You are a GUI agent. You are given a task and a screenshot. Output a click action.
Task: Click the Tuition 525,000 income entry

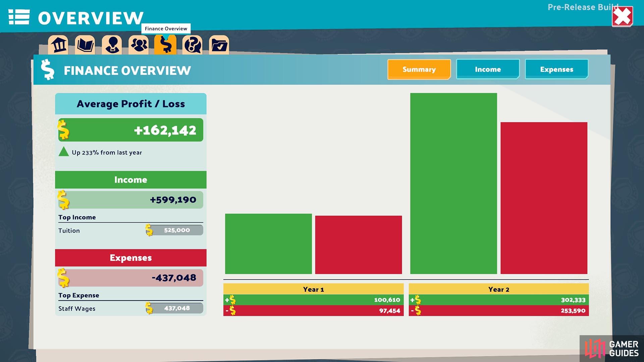tap(130, 230)
